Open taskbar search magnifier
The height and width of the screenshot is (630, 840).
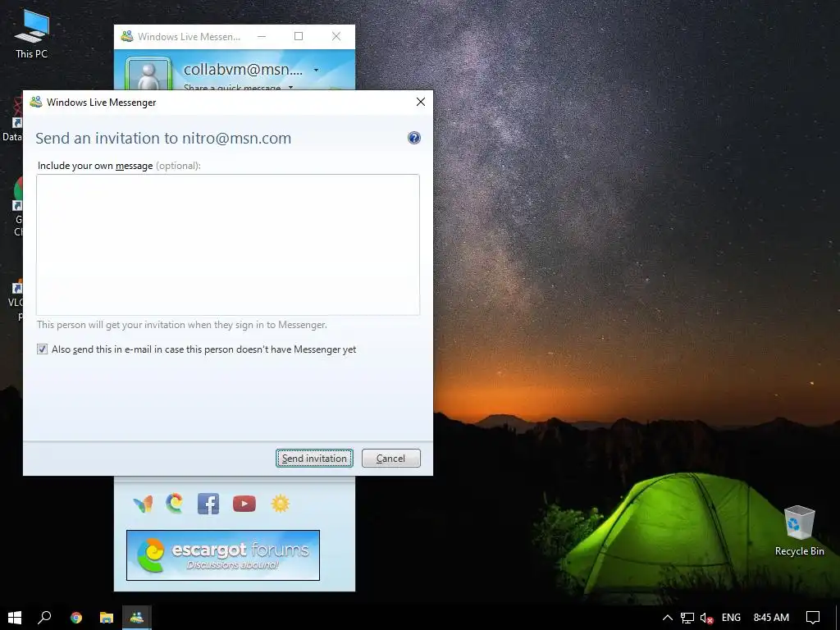click(x=44, y=617)
